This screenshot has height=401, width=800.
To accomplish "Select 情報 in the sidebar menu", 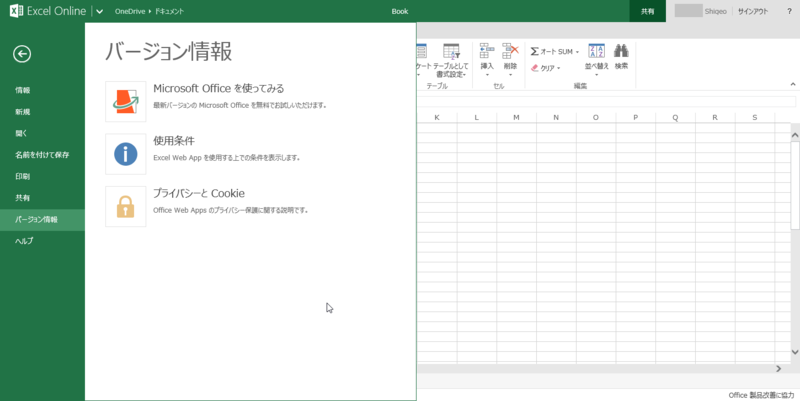I will tap(42, 90).
